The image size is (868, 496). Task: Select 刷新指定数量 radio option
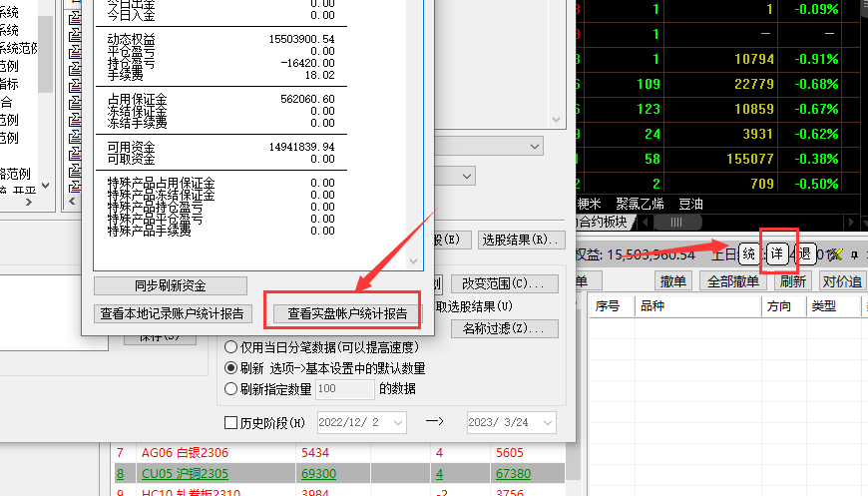tap(230, 388)
